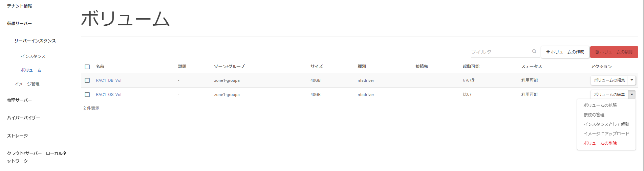Click ボリュームの編集 button for RAC1_DB_Vol

coord(609,80)
